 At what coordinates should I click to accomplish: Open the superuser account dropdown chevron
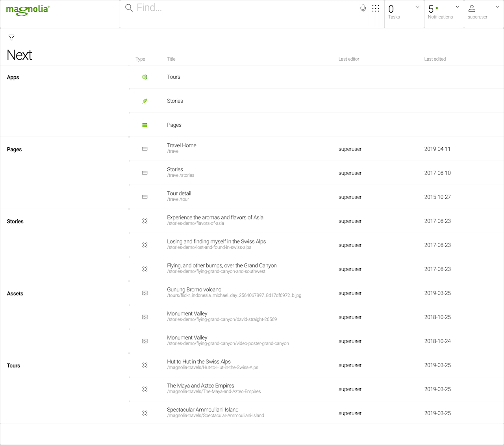coord(497,7)
